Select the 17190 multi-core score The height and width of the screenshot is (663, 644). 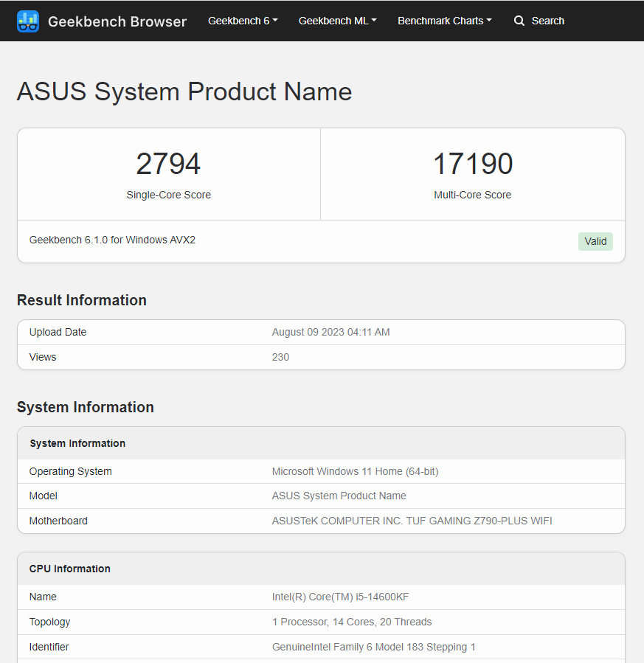point(472,164)
